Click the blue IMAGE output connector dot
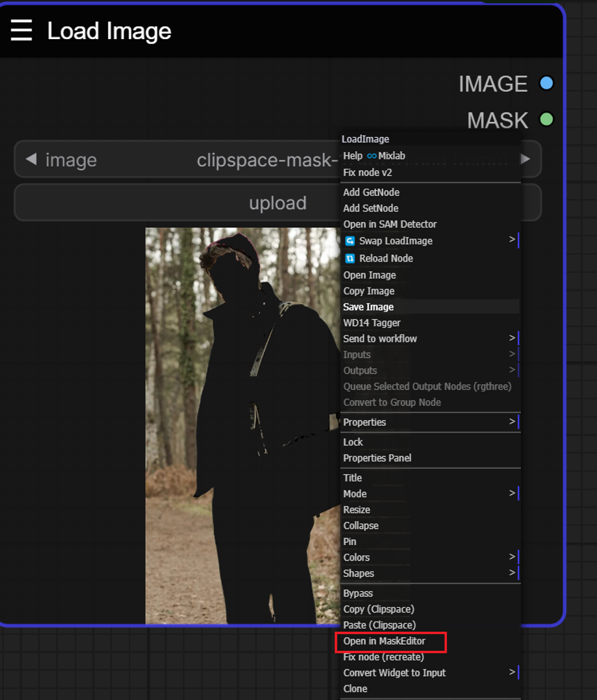Viewport: 597px width, 700px height. click(546, 83)
